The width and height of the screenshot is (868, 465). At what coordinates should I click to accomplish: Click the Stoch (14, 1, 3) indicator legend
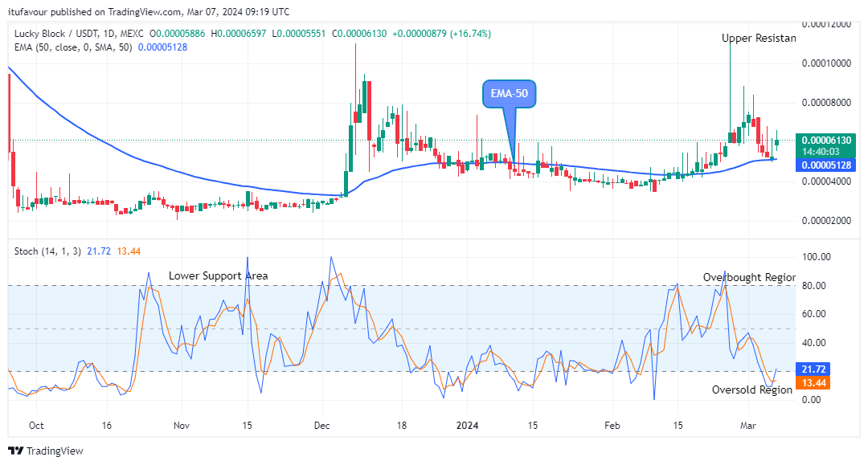[x=47, y=251]
